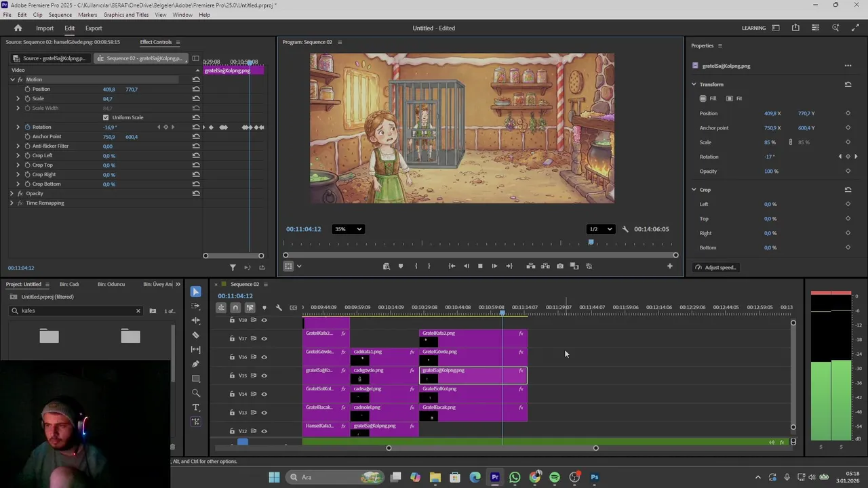Toggle Snap in timeline magnet icon
This screenshot has width=868, height=488.
235,308
